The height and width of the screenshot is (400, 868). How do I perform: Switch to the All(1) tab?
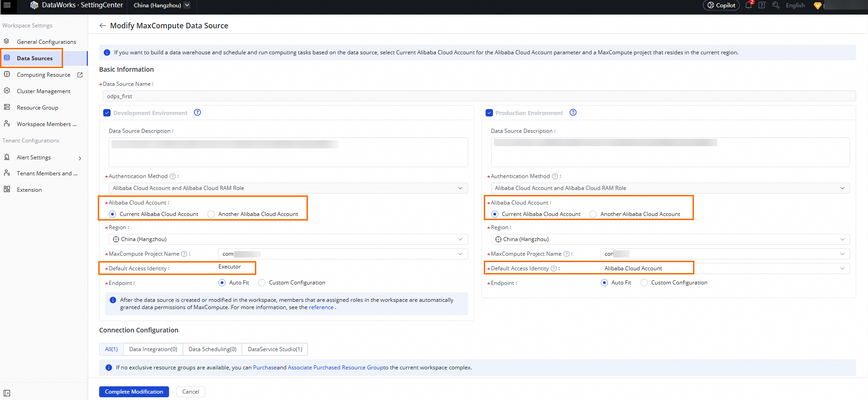click(111, 349)
